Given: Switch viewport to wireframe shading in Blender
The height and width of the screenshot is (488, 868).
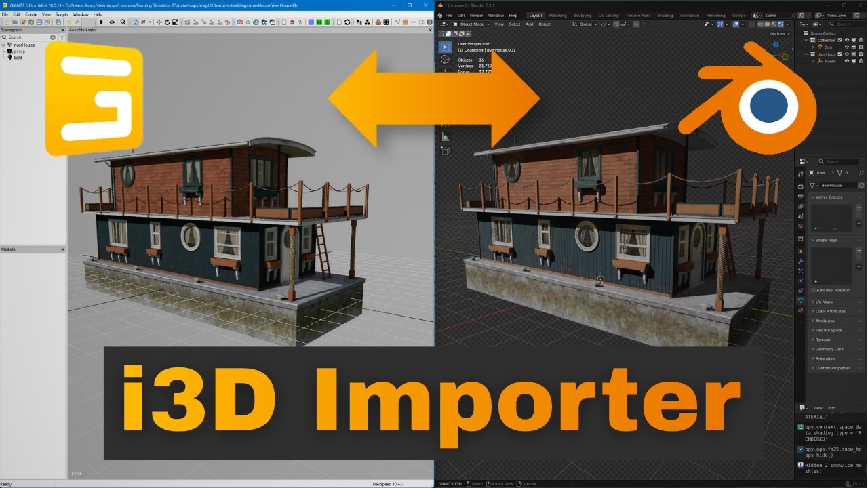Looking at the screenshot, I should tap(760, 24).
